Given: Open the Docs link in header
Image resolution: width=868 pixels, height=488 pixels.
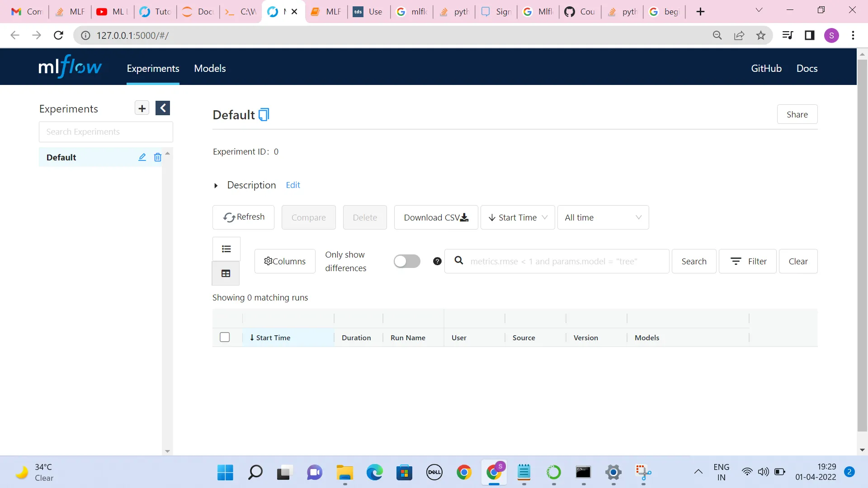Looking at the screenshot, I should tap(807, 68).
